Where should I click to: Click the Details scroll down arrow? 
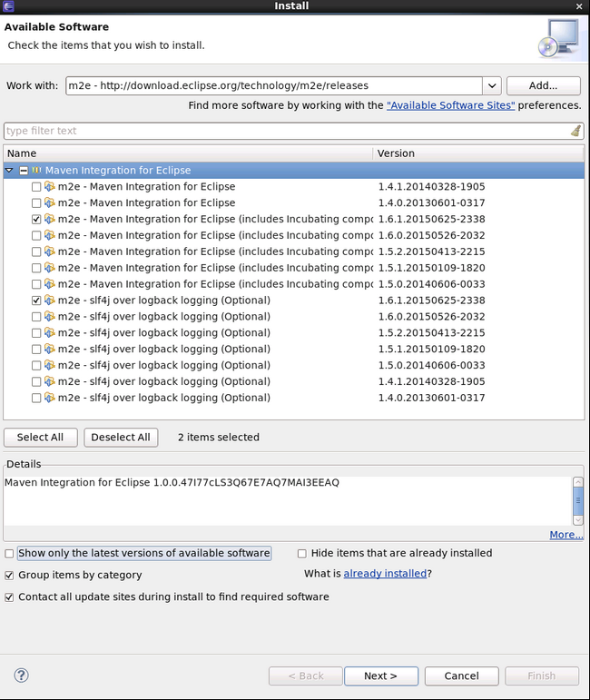[x=578, y=520]
